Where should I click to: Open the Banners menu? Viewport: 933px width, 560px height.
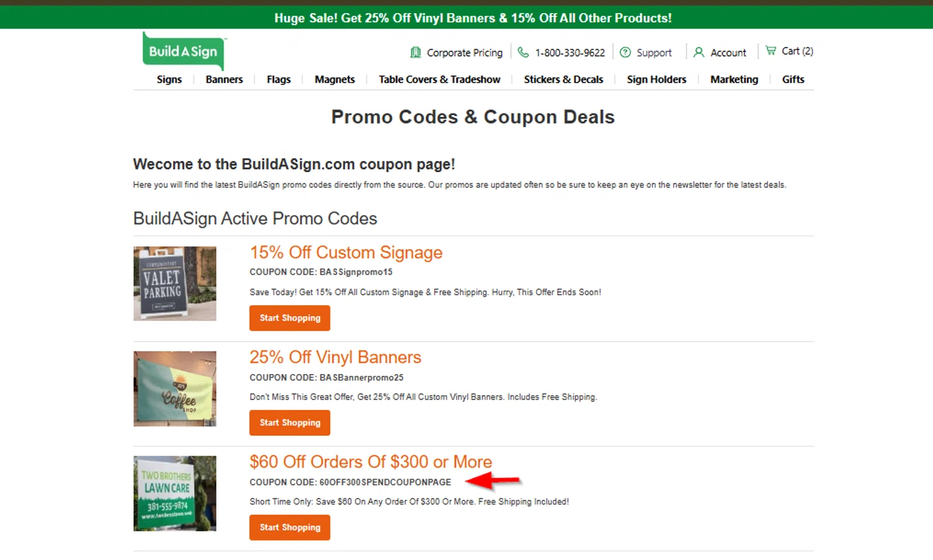point(224,80)
